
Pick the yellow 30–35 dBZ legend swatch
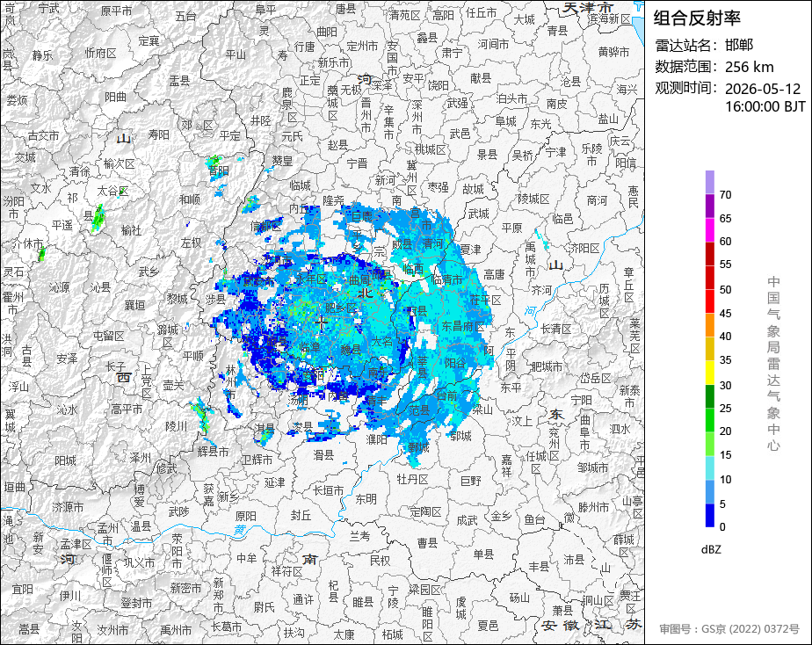pos(709,373)
